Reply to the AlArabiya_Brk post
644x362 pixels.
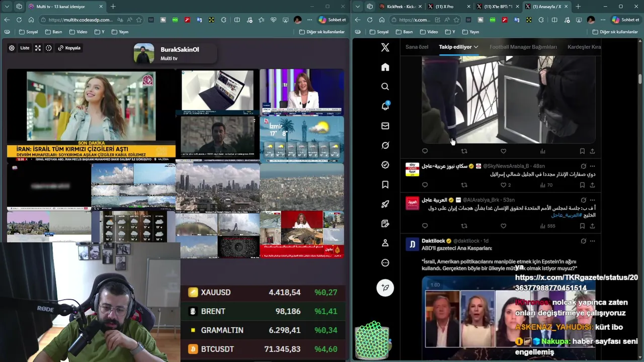point(425,226)
